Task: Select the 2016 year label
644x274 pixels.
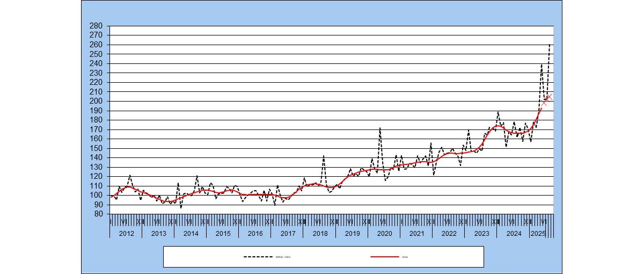Action: (255, 234)
